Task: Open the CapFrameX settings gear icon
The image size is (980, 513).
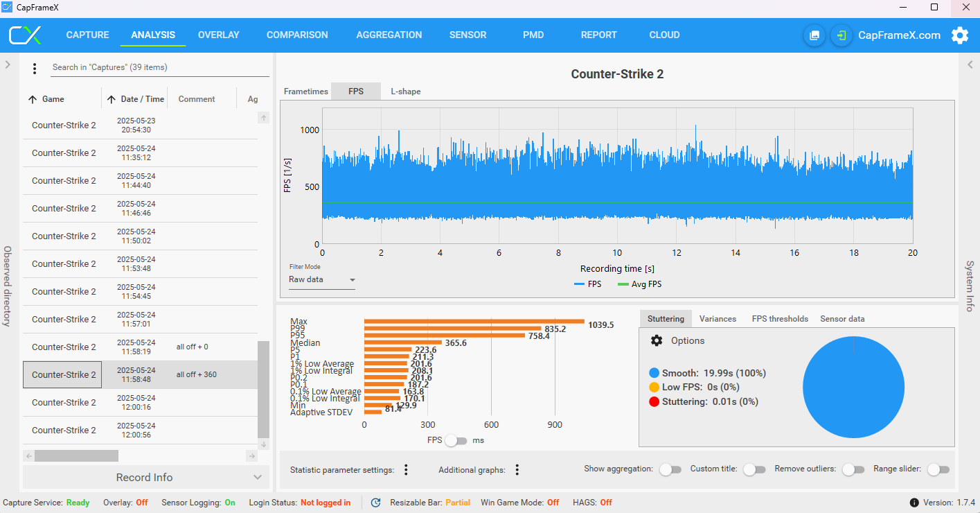Action: click(959, 35)
